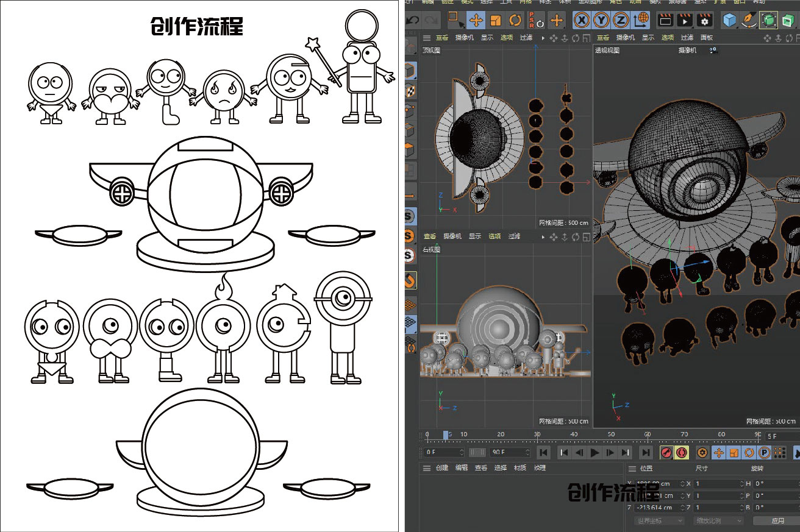Open 查看 menu in right view panel
The image size is (800, 532).
point(430,236)
